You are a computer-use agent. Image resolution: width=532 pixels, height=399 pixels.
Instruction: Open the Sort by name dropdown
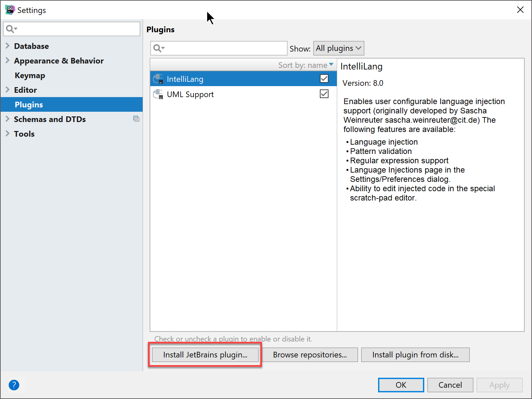point(306,65)
